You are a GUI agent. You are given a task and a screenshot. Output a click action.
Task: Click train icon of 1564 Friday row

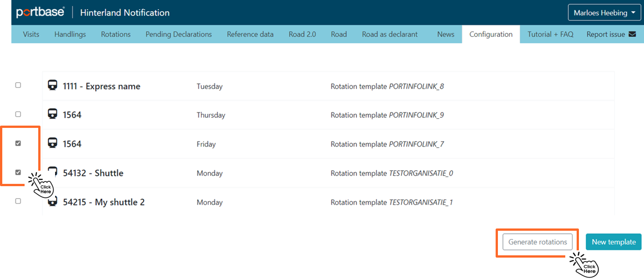click(x=53, y=143)
